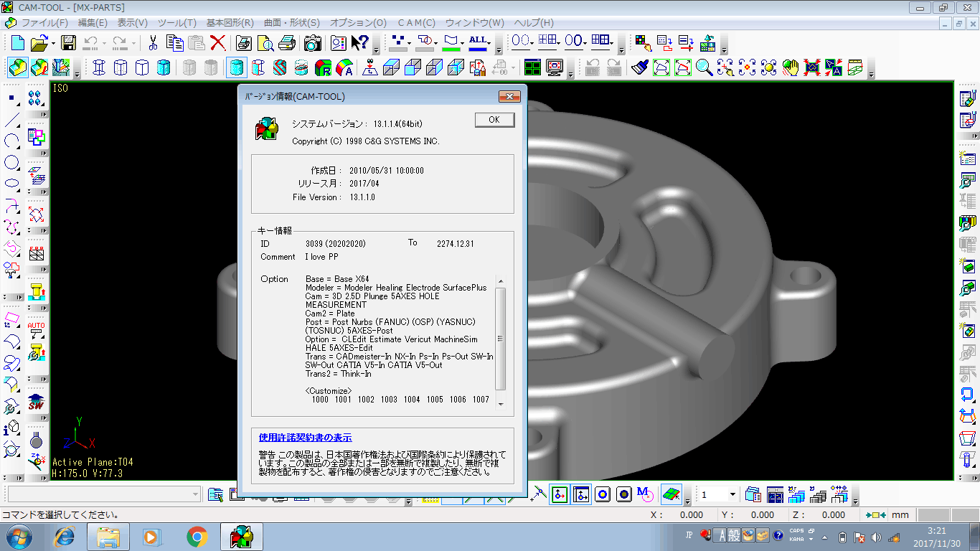Toggle the mm unit indicator
This screenshot has height=551, width=980.
[900, 514]
